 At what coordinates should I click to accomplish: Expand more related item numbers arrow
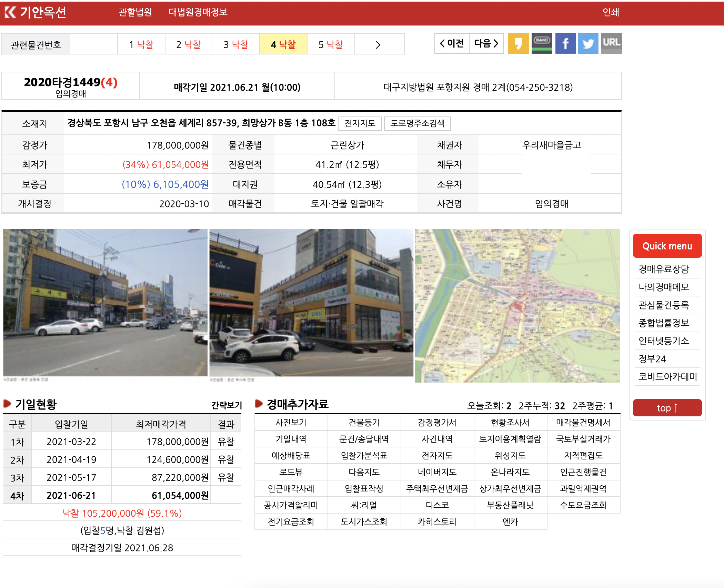[x=379, y=44]
